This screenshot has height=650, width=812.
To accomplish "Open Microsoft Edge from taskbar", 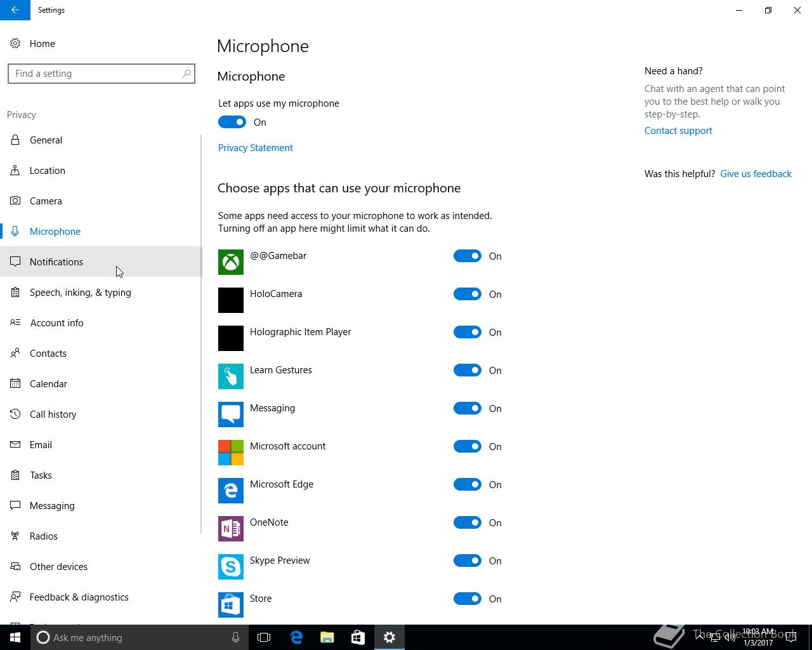I will coord(296,637).
